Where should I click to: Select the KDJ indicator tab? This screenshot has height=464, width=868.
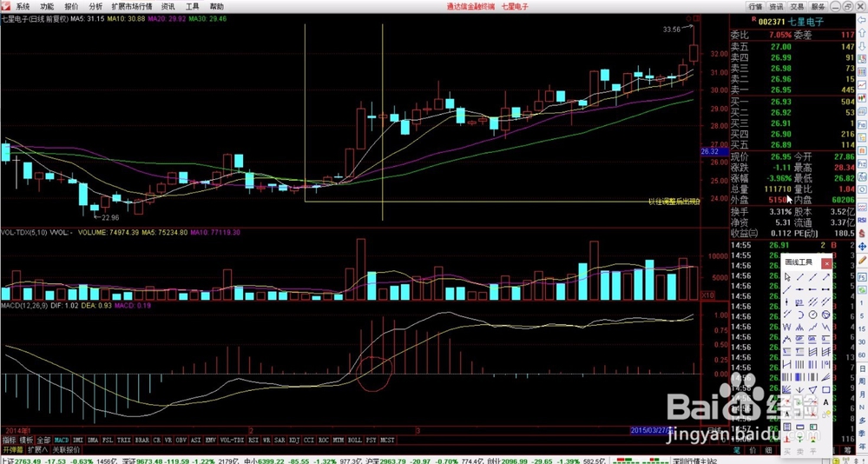click(x=294, y=440)
